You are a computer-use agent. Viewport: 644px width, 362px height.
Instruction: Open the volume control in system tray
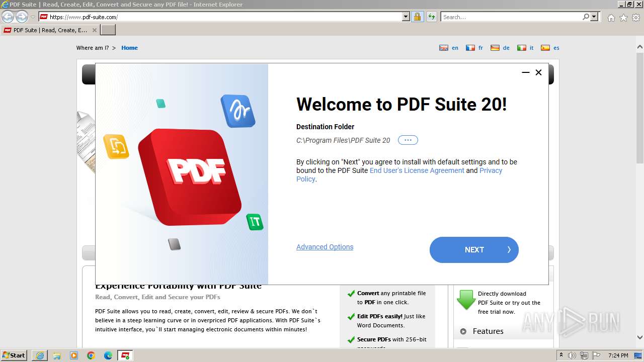(572, 355)
